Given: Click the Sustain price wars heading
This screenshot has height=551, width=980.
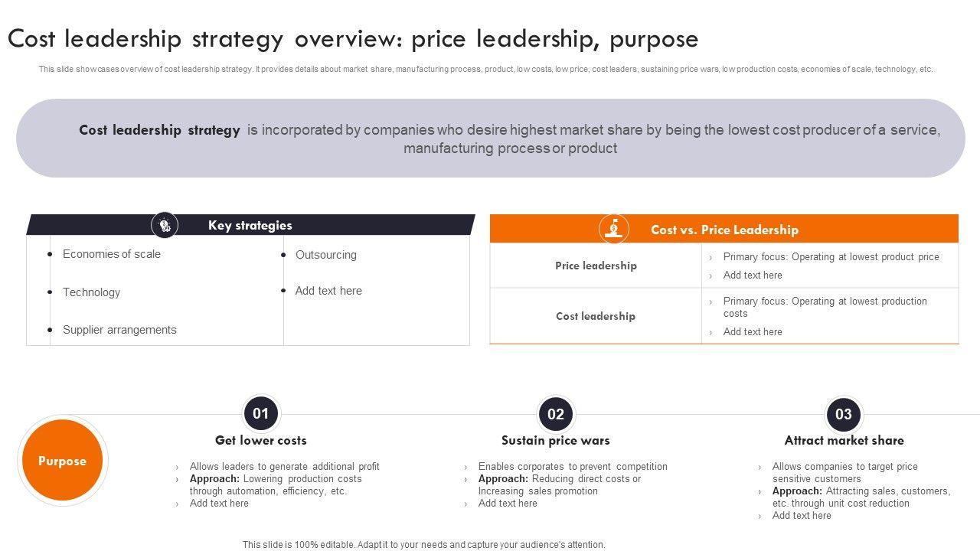Looking at the screenshot, I should [x=556, y=440].
